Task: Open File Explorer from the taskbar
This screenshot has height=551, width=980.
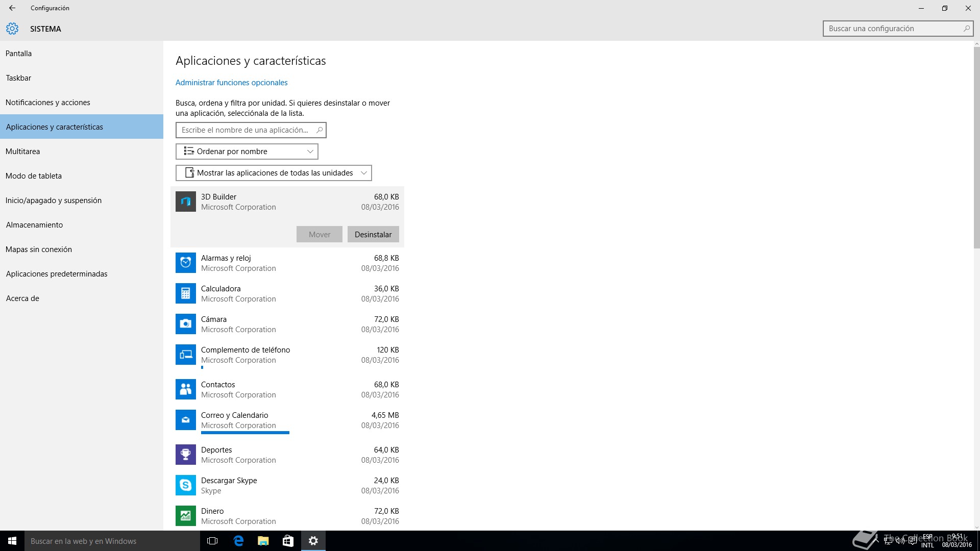Action: [x=263, y=541]
